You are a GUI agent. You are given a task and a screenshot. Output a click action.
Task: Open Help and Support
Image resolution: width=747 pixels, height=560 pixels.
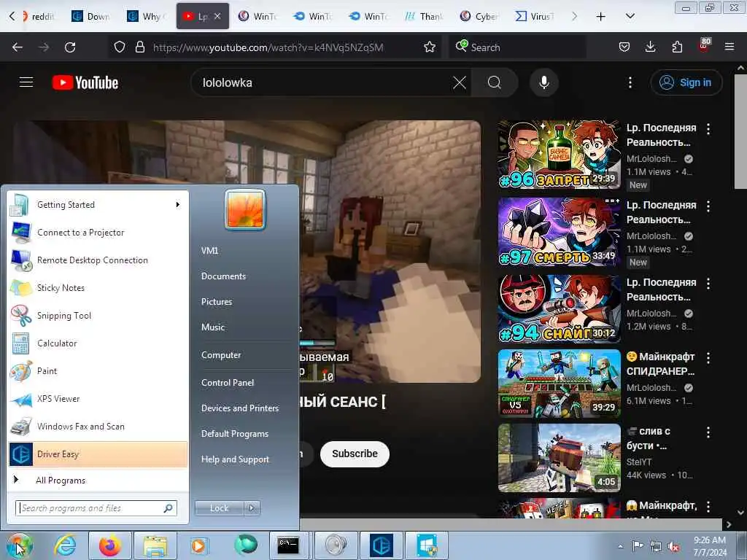coord(236,459)
